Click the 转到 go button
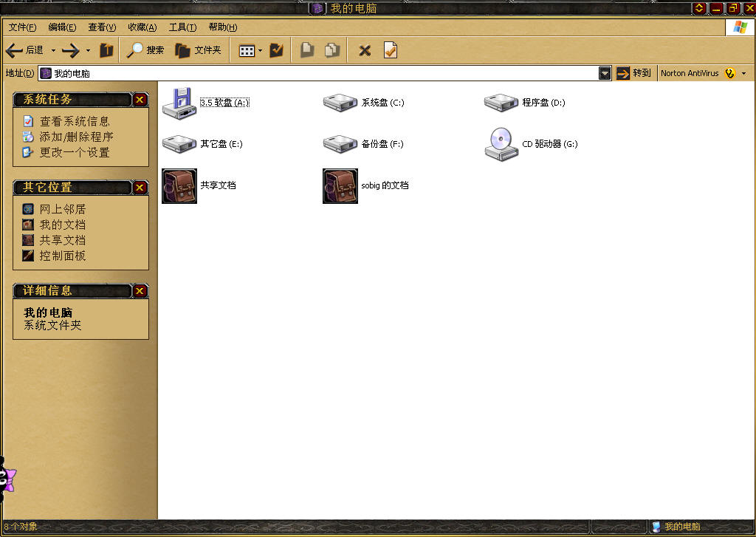 tap(633, 73)
